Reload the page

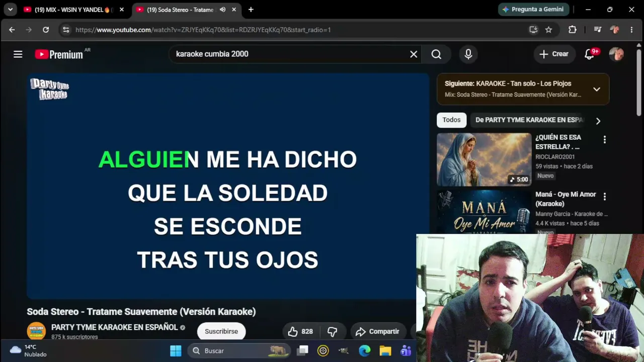point(46,30)
